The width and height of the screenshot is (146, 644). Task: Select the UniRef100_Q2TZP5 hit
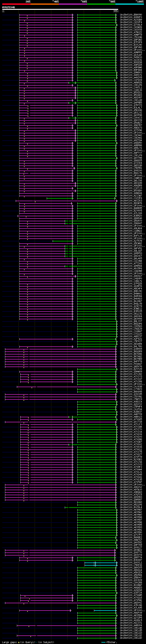(x=131, y=617)
